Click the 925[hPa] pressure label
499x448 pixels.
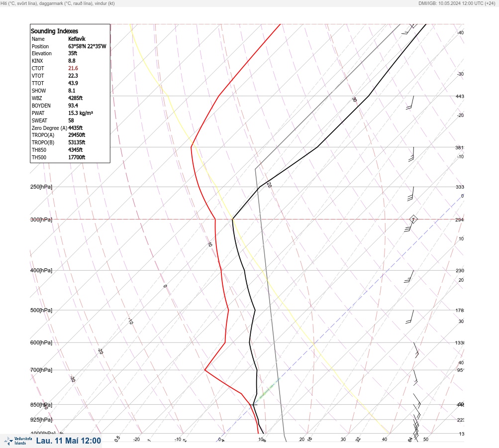pos(41,420)
